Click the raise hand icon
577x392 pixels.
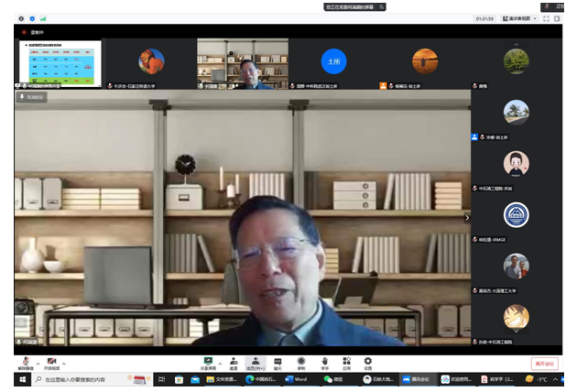click(324, 362)
